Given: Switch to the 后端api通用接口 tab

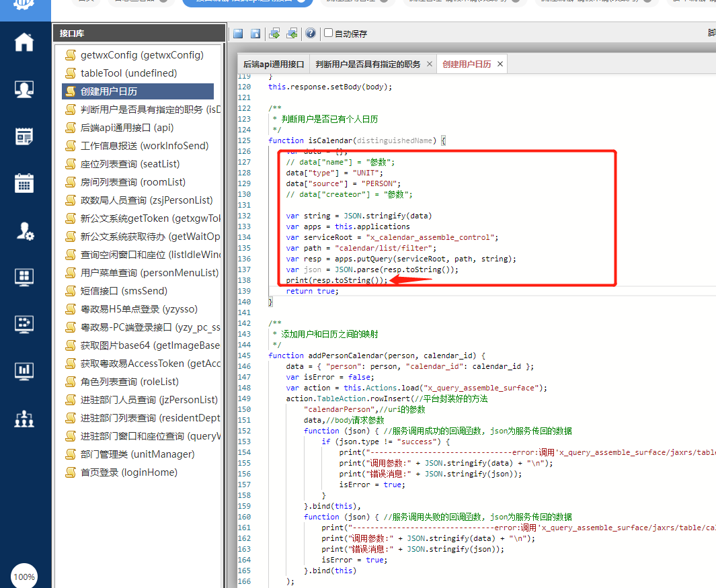Looking at the screenshot, I should (x=274, y=65).
